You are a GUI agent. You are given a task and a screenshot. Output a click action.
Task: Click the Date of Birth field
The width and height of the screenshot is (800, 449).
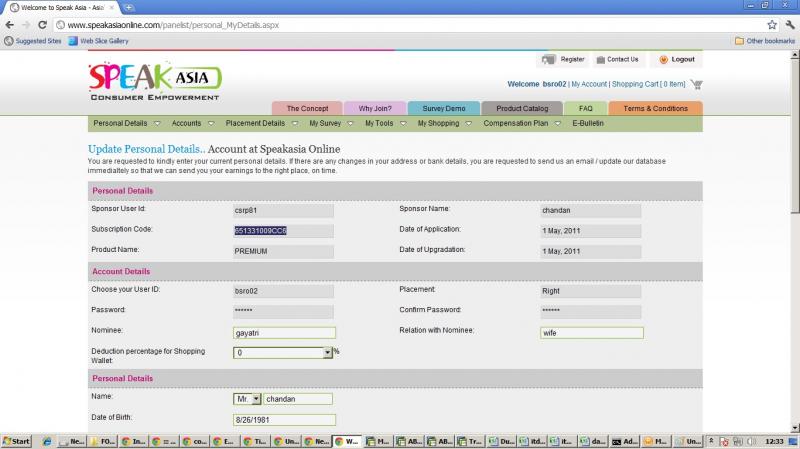point(284,420)
